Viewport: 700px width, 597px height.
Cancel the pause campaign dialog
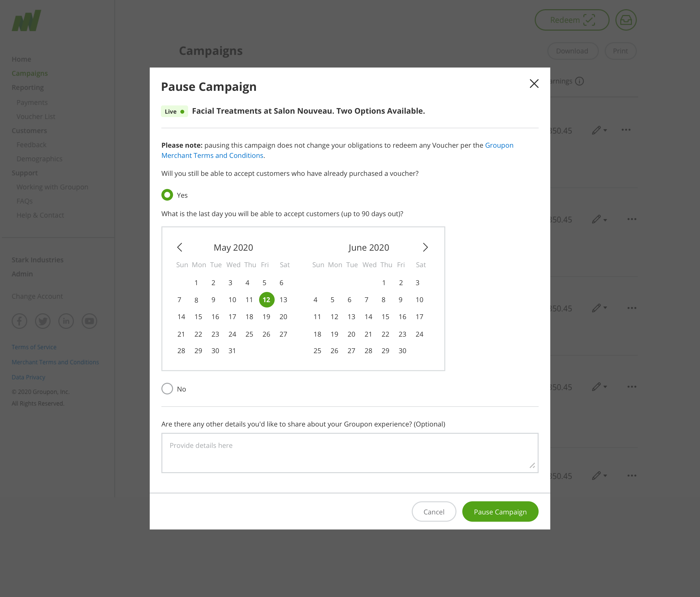pos(434,512)
